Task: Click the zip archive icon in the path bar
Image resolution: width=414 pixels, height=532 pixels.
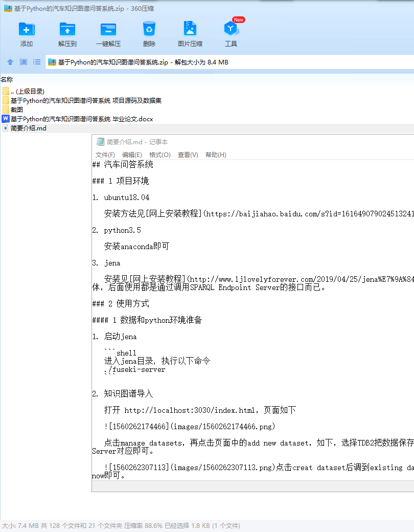Action: tap(52, 62)
